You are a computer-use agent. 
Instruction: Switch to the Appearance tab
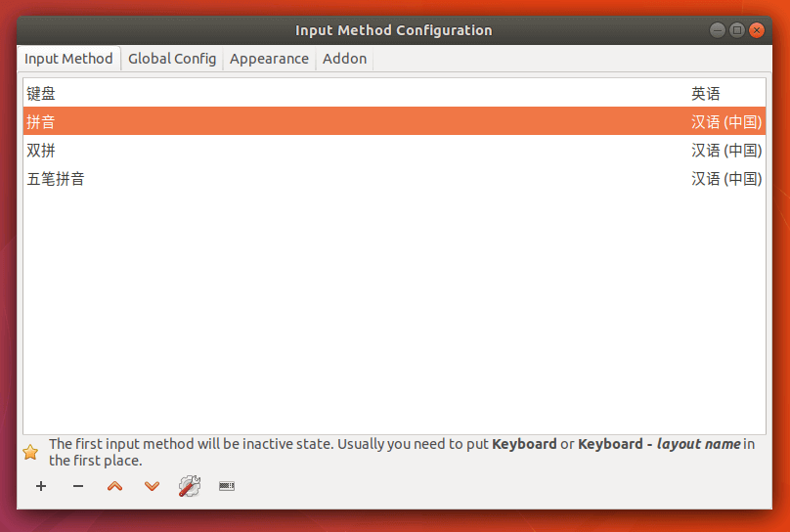pos(269,59)
